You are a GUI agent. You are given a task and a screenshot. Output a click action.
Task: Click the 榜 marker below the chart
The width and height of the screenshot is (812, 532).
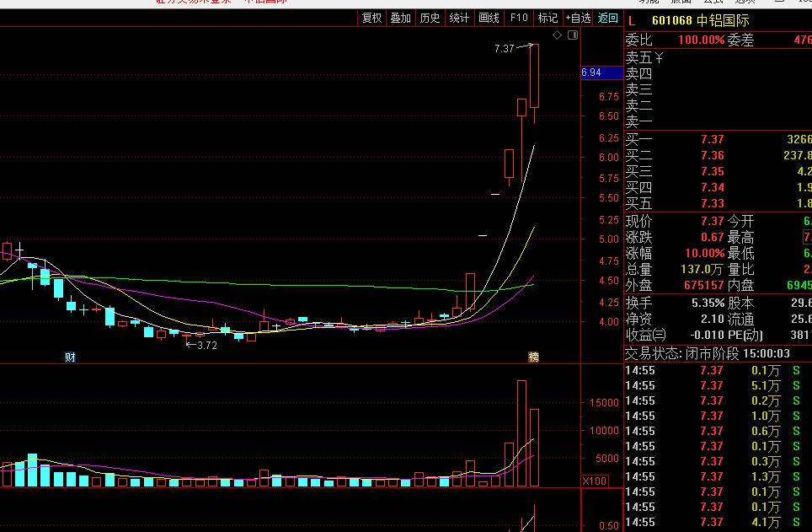point(533,357)
